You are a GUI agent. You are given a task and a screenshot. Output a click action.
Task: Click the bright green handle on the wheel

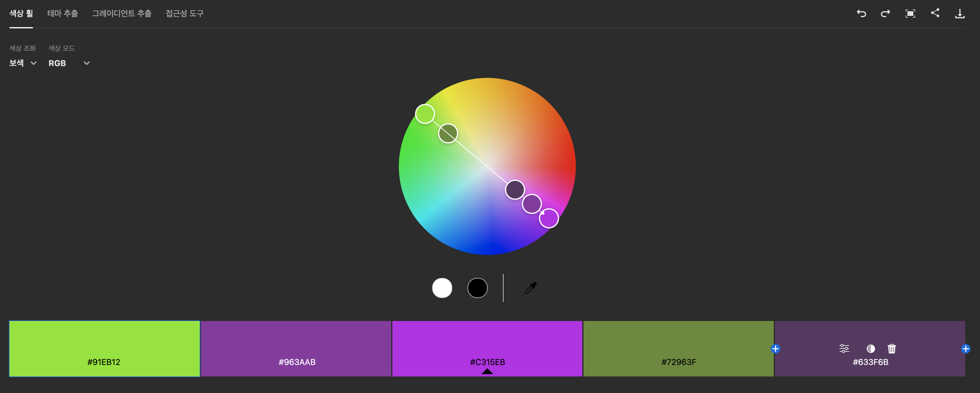point(425,114)
